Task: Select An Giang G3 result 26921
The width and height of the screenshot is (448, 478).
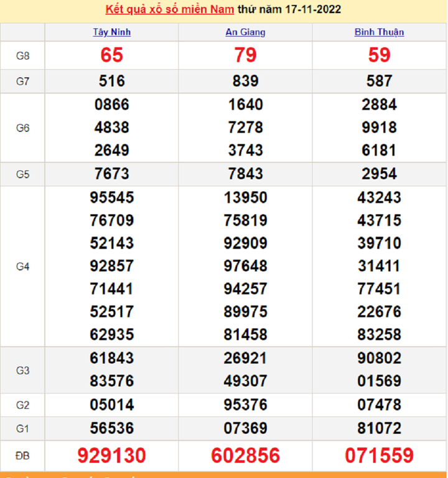Action: [x=245, y=358]
